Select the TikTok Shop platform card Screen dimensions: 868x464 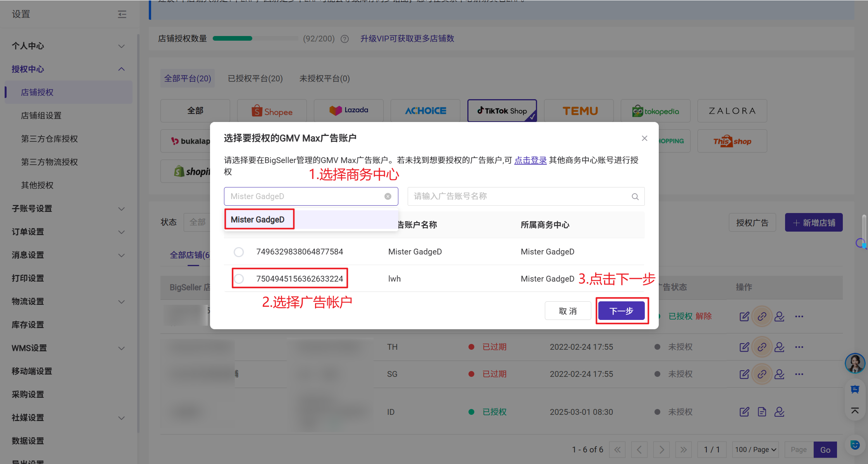(502, 111)
